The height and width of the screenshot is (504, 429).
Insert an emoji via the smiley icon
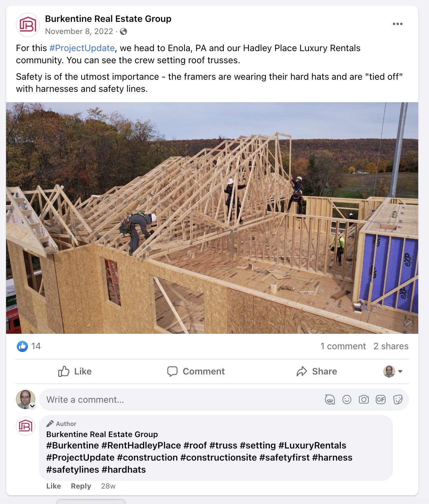coord(346,399)
